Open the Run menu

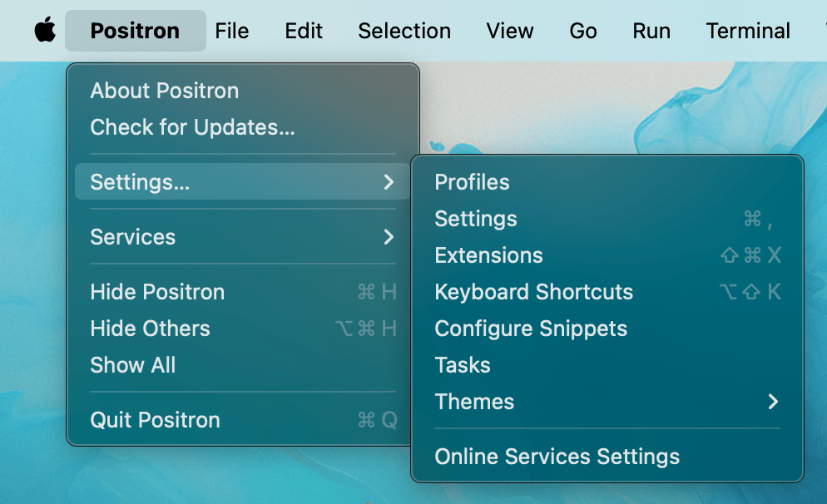651,31
